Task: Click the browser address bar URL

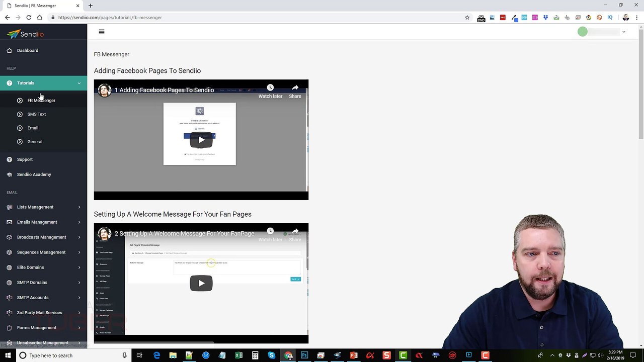Action: coord(110,18)
